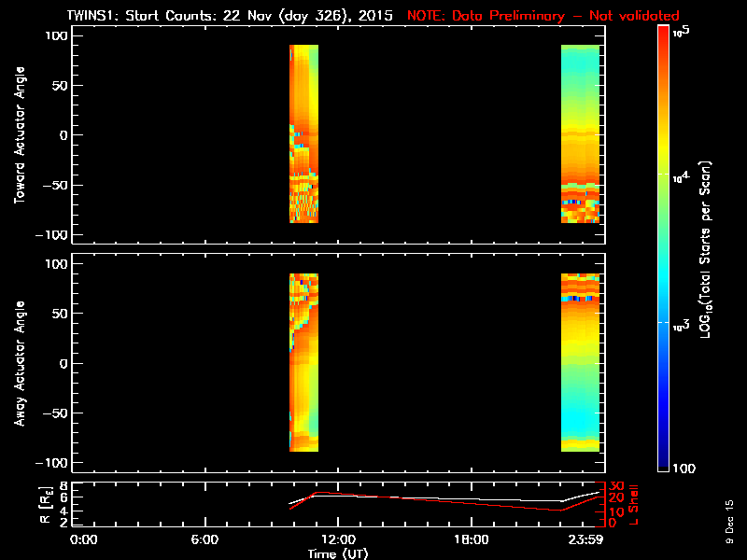Image resolution: width=747 pixels, height=560 pixels.
Task: Click the red "Data Preliminary" warning note
Action: (543, 16)
